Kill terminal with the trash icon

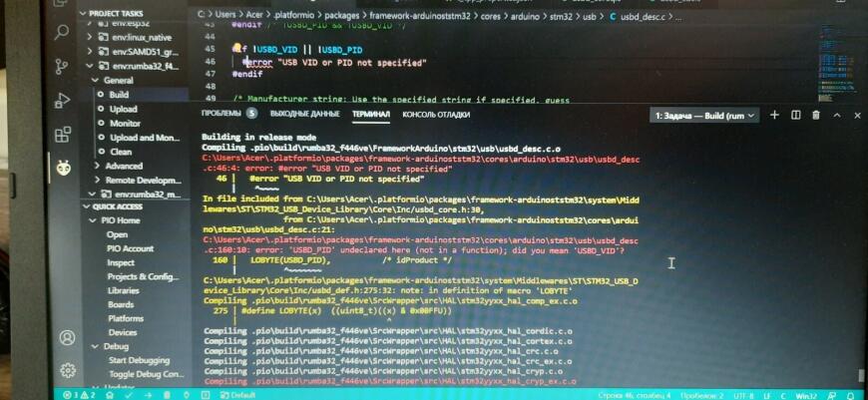[815, 115]
